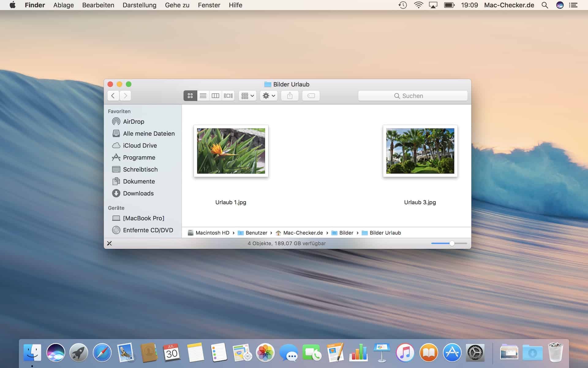Open the Darstellung menu

coord(139,5)
